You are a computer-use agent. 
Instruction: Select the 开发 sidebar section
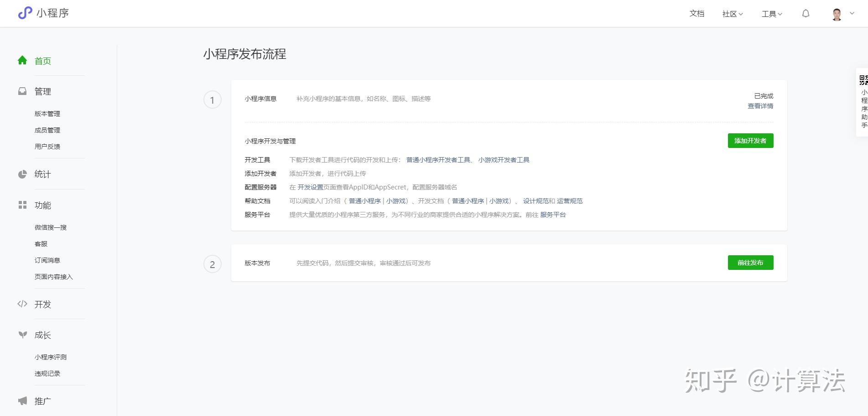coord(43,304)
